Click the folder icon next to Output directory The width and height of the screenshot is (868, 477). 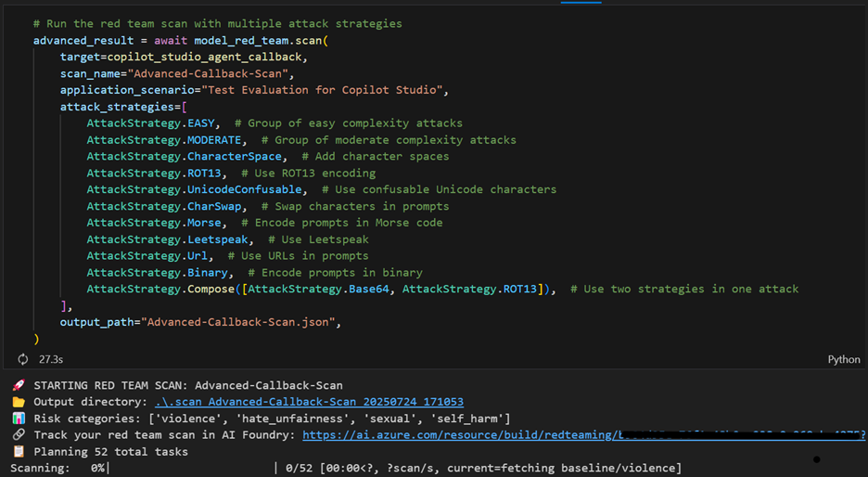point(19,402)
